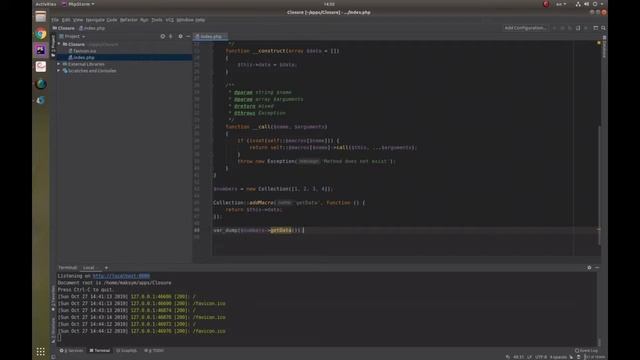640x360 pixels.
Task: Open the VCS menu
Action: [170, 20]
